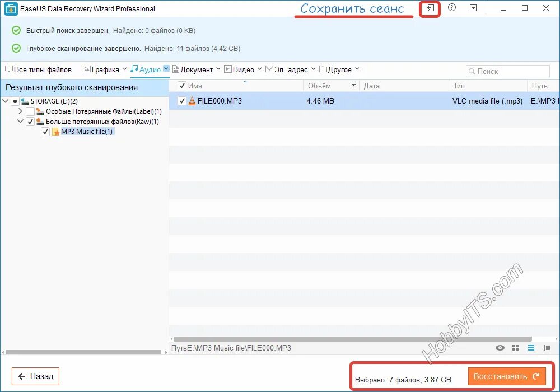Switch to large icons grid view
The image size is (560, 392).
pos(515,348)
